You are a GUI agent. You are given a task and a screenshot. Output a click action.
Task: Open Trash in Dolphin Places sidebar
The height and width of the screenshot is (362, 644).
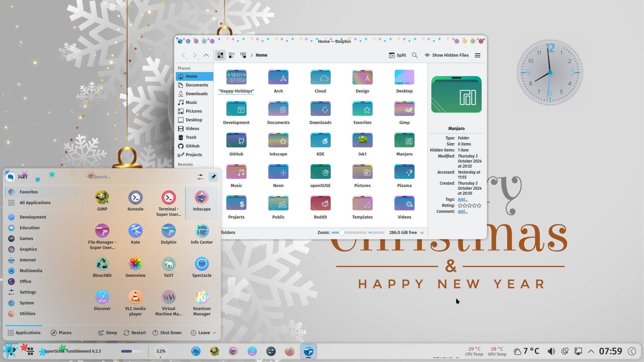(x=195, y=137)
